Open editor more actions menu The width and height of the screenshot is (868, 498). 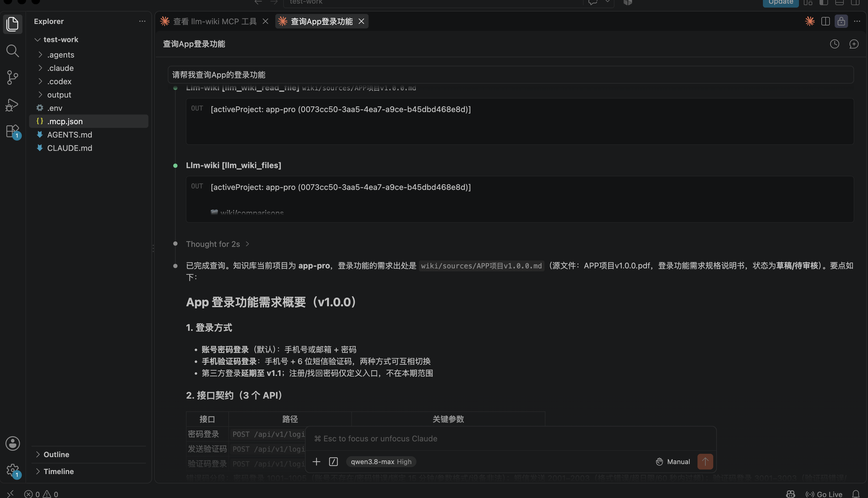coord(857,21)
